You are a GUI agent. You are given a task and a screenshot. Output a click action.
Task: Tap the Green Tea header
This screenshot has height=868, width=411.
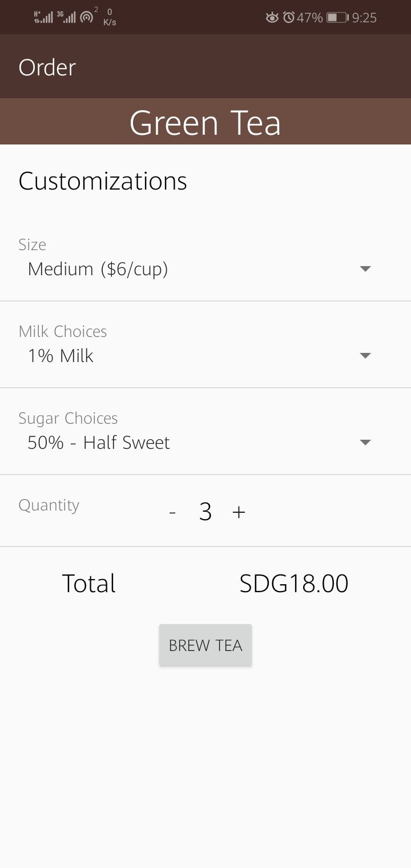click(x=205, y=123)
